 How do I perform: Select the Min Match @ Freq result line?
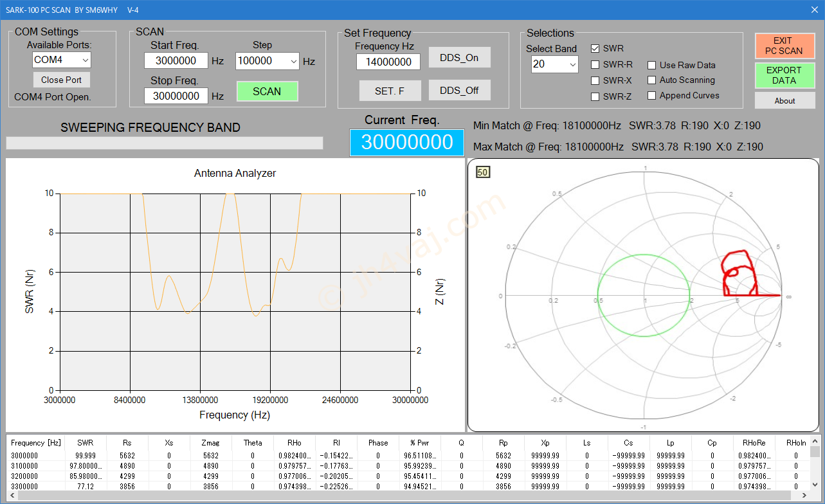[617, 125]
